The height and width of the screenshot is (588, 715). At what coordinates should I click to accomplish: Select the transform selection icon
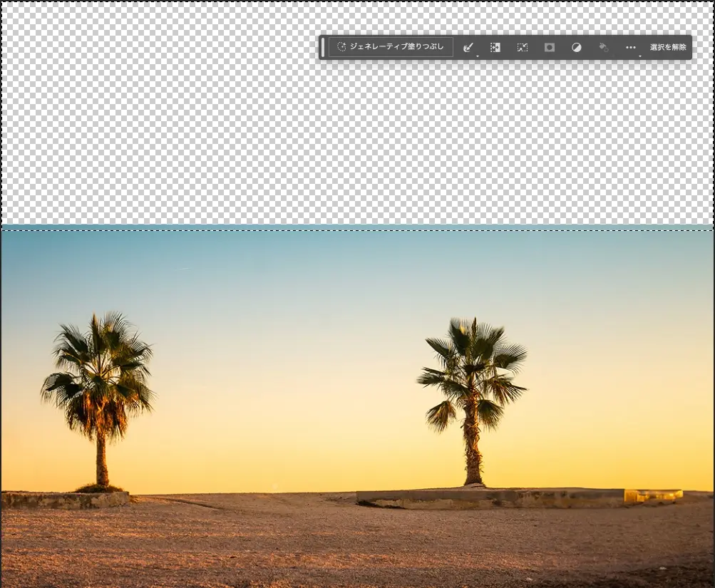(x=523, y=48)
